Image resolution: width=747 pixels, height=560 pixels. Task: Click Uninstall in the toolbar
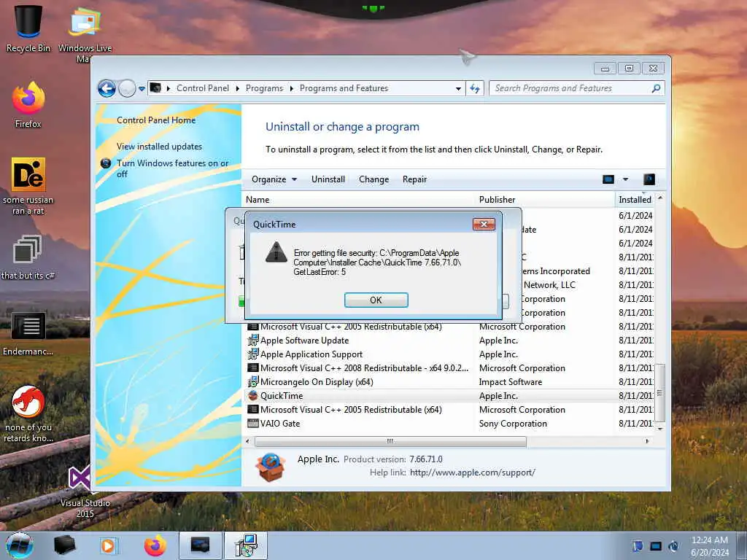(328, 179)
